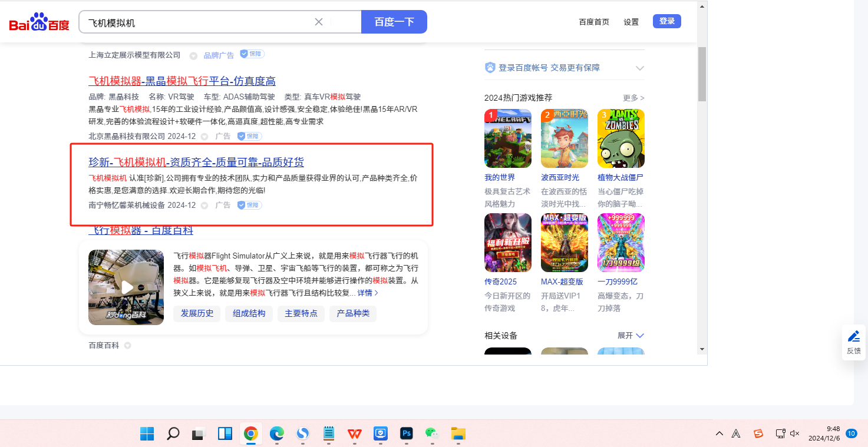Click the Baidu paw shield icon

(490, 68)
